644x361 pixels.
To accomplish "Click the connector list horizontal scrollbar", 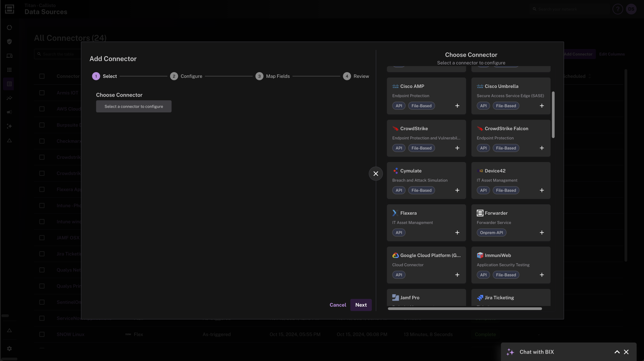I will pyautogui.click(x=465, y=309).
